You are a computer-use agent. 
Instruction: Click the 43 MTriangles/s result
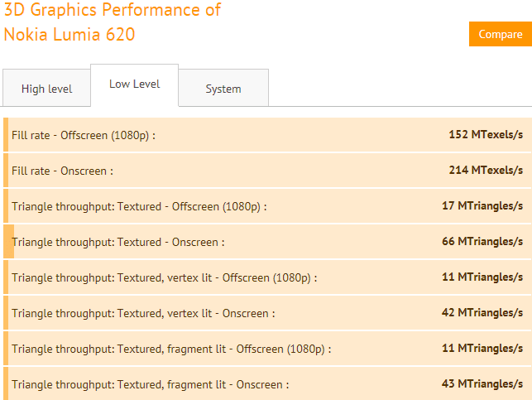click(x=482, y=383)
